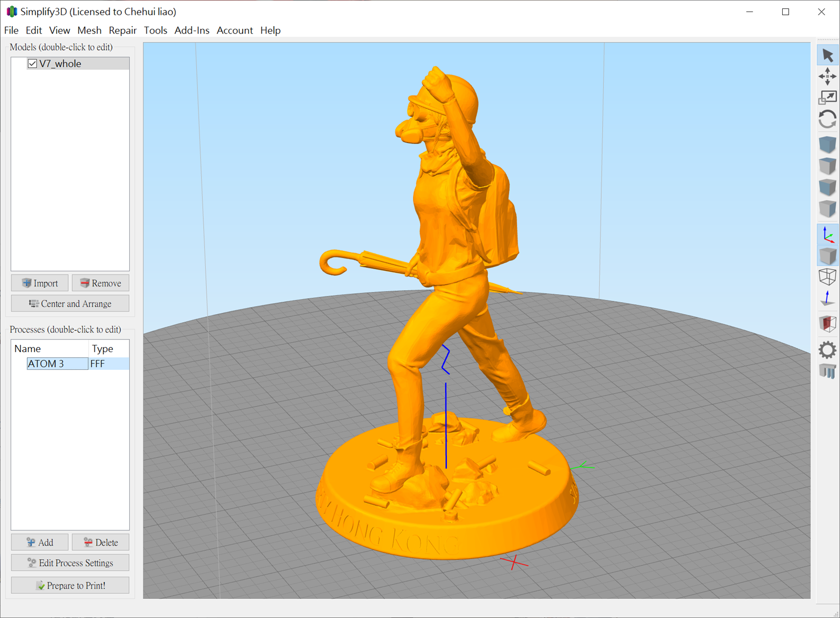The image size is (840, 618).
Task: Open the gear machine control panel
Action: point(827,350)
